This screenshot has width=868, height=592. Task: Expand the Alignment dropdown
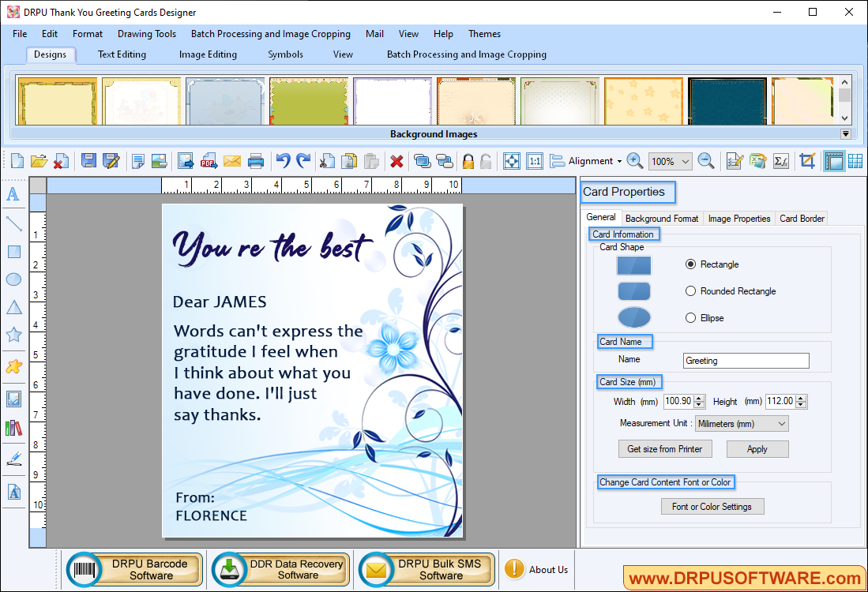(x=588, y=161)
